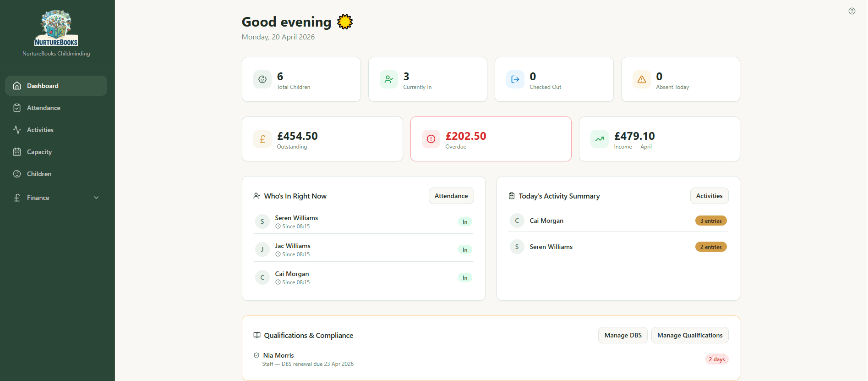The height and width of the screenshot is (381, 868).
Task: Click the Absent Today label
Action: 672,87
